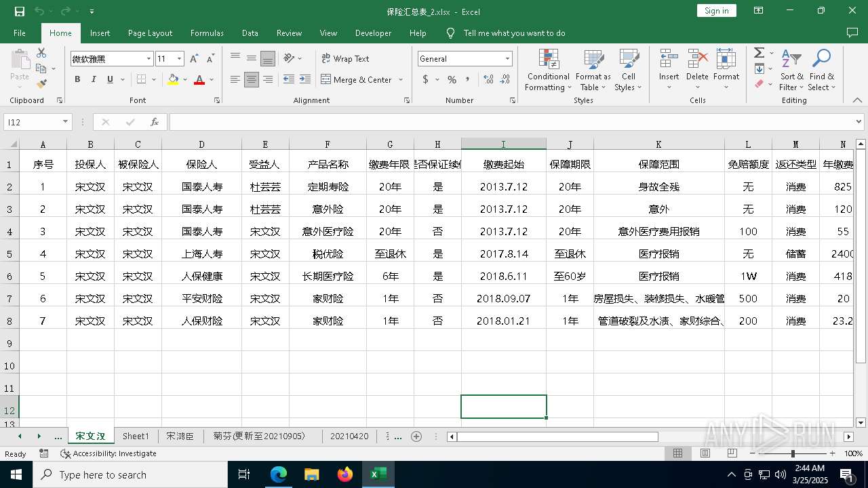Click the Cut scissors icon
Screen dimensions: 868x488
click(x=41, y=52)
